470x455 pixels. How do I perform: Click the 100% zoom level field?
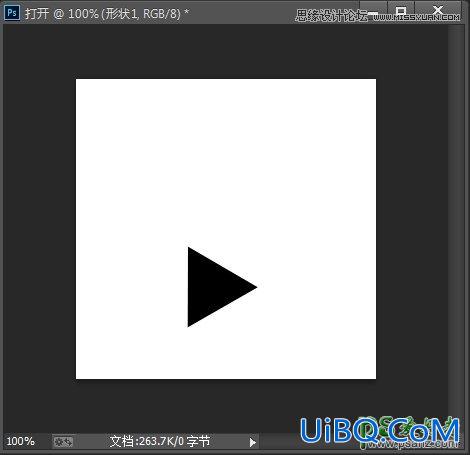pos(21,441)
